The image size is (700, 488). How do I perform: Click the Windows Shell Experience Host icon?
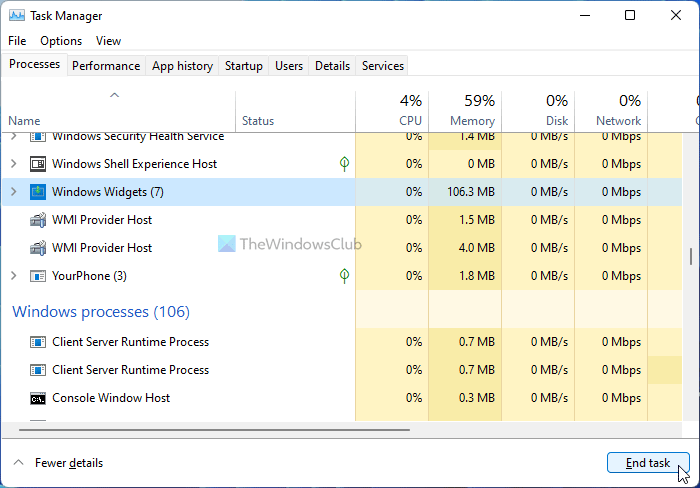pyautogui.click(x=38, y=164)
